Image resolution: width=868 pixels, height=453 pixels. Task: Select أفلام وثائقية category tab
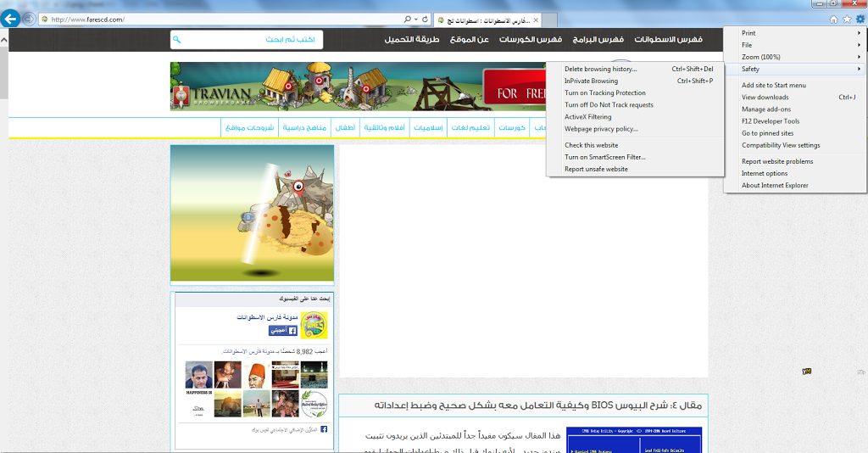pyautogui.click(x=384, y=127)
